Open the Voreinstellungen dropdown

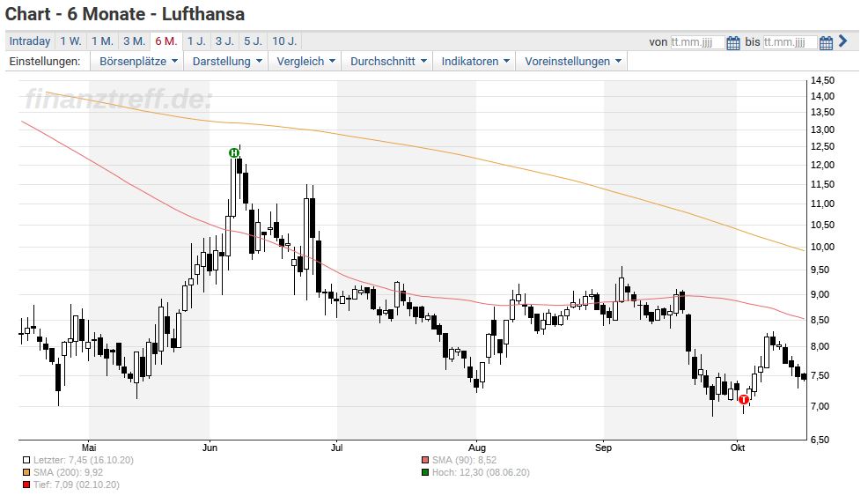point(572,62)
